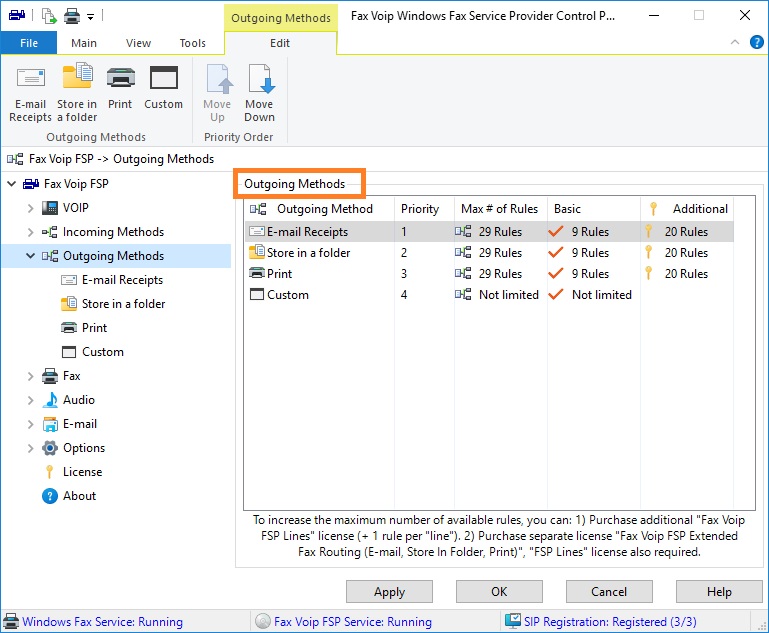769x633 pixels.
Task: Select the Edit ribbon tab
Action: click(x=280, y=43)
